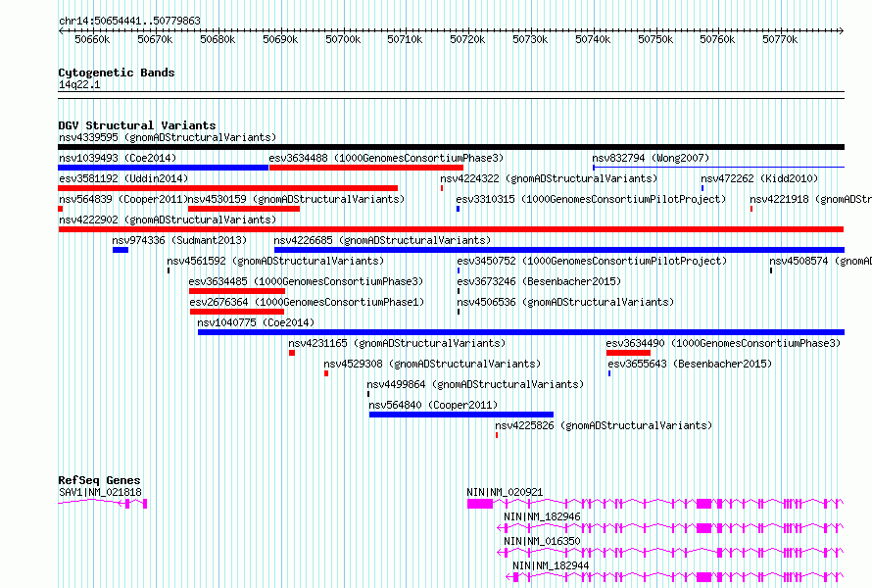Open the nsv832794 (Wong2007) label
The width and height of the screenshot is (872, 588).
[x=651, y=158]
